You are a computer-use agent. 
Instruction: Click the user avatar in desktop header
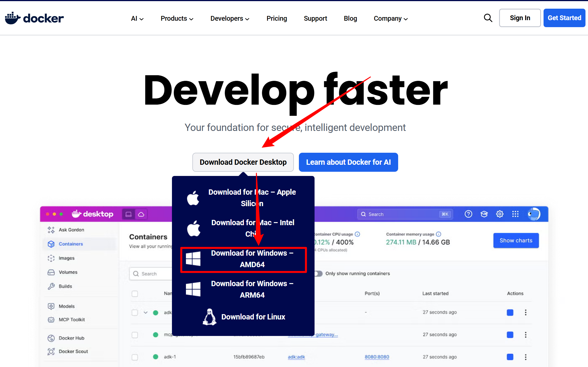[x=534, y=214]
